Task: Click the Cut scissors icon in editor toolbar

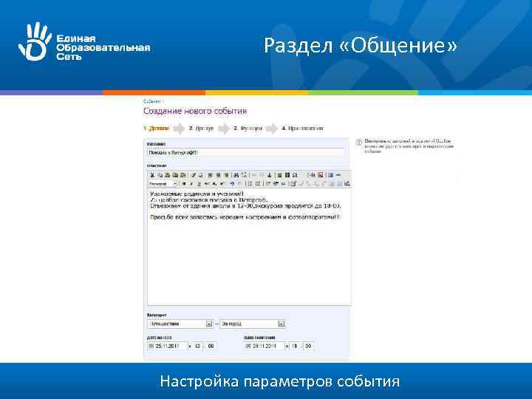Action: [151, 175]
